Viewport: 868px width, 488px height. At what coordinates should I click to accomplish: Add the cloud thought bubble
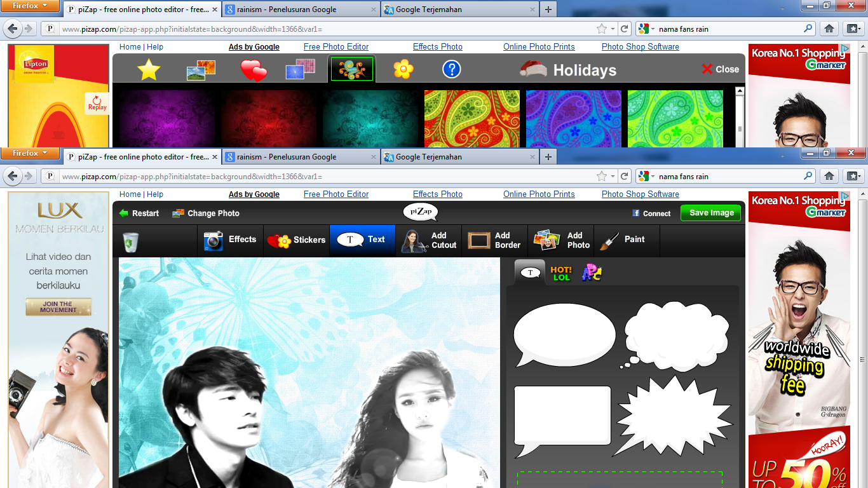coord(675,336)
